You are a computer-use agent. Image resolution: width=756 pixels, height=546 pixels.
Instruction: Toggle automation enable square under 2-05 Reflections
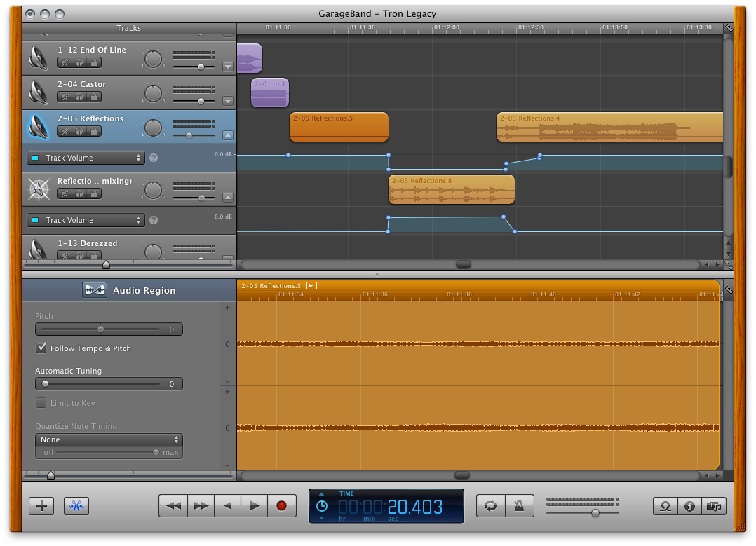coord(35,158)
